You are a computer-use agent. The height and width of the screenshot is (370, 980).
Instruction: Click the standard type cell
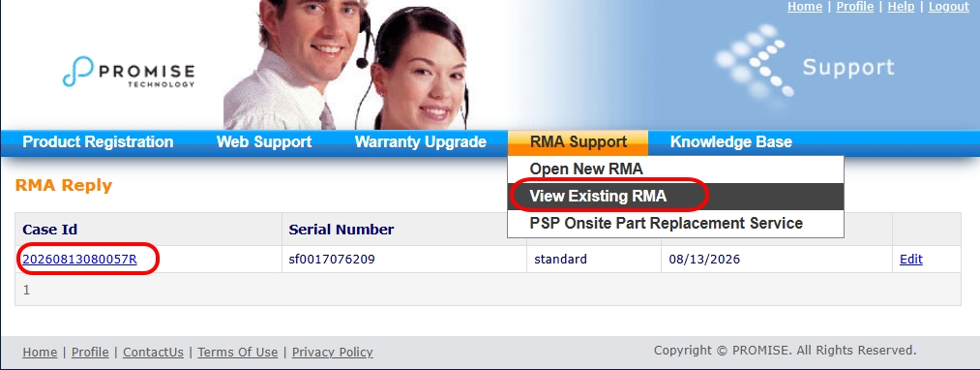(594, 260)
